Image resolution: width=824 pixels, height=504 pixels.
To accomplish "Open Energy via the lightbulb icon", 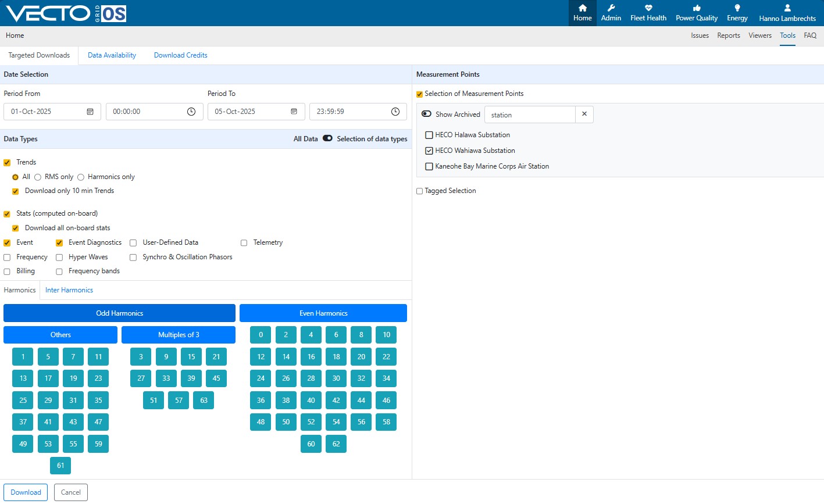I will [737, 8].
